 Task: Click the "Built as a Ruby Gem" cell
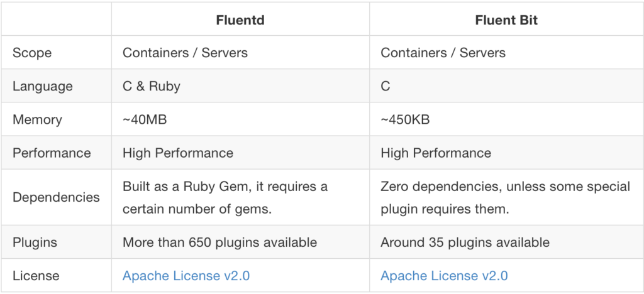click(x=225, y=197)
